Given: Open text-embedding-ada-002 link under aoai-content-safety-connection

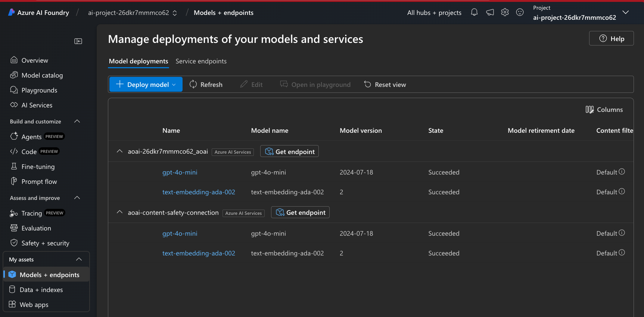Looking at the screenshot, I should click(x=199, y=253).
